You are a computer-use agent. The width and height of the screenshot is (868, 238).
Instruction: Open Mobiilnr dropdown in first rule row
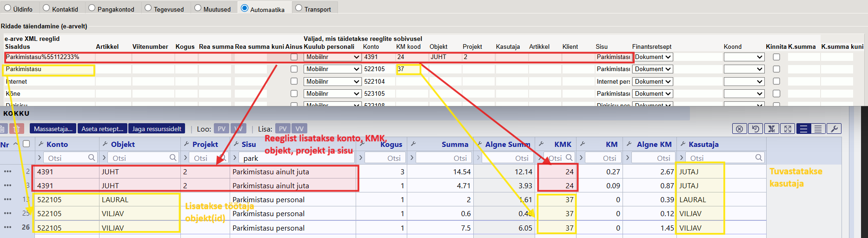pyautogui.click(x=332, y=57)
